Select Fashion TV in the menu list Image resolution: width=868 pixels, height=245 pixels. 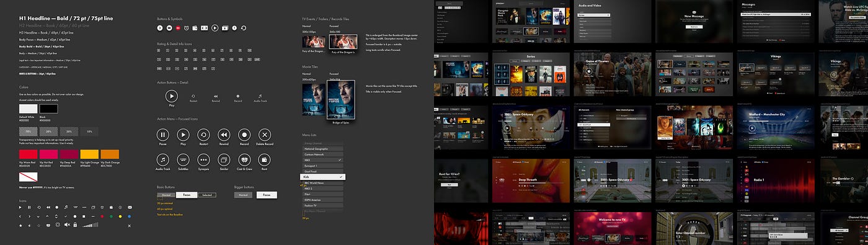point(322,205)
